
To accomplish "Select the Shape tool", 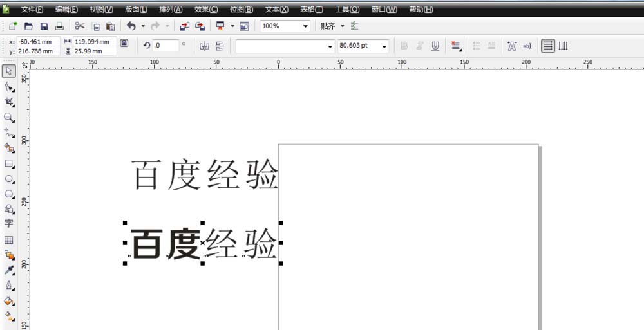I will point(9,87).
